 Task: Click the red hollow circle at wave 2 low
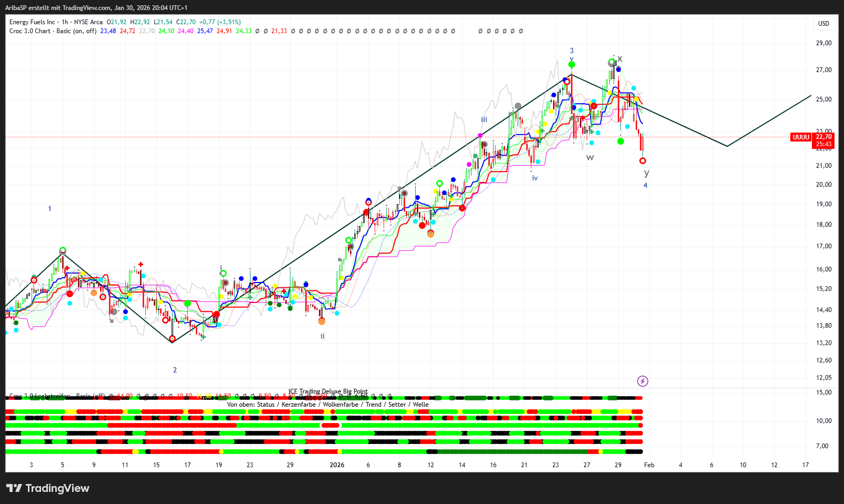point(172,339)
